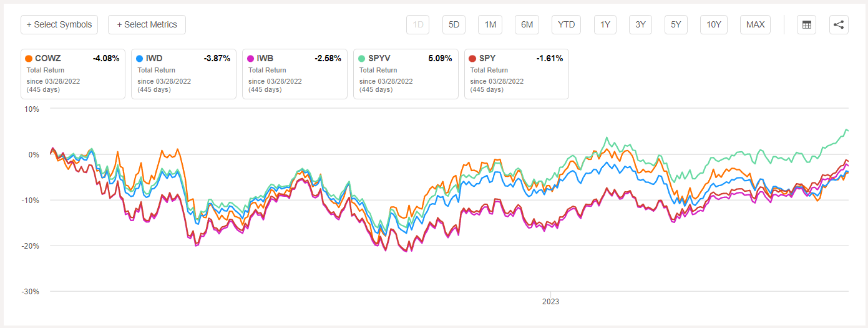Switch chart range to 5D
The image size is (868, 328).
pyautogui.click(x=454, y=25)
